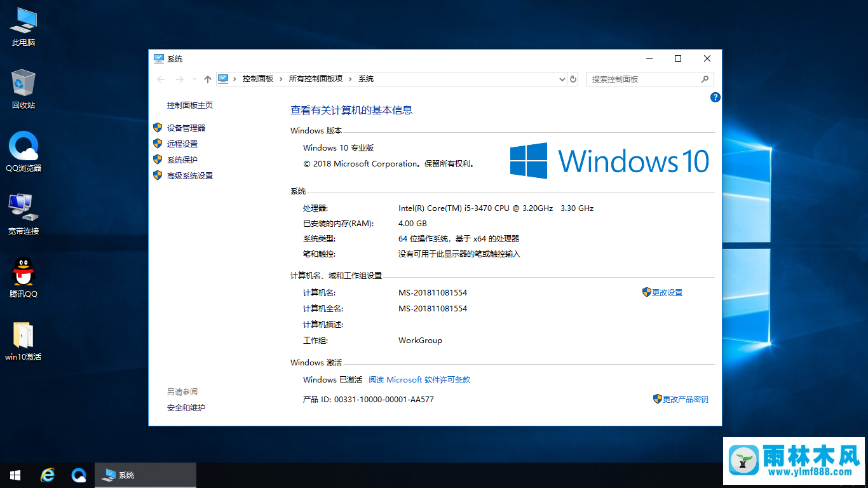Launch Internet Explorer from the taskbar
This screenshot has width=868, height=488.
click(x=48, y=475)
